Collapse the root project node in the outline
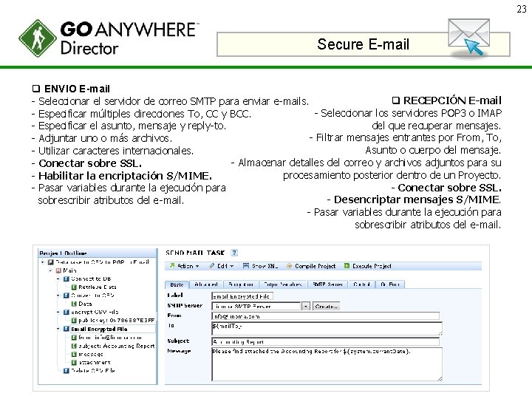Screen dimensions: 532x399 43,262
